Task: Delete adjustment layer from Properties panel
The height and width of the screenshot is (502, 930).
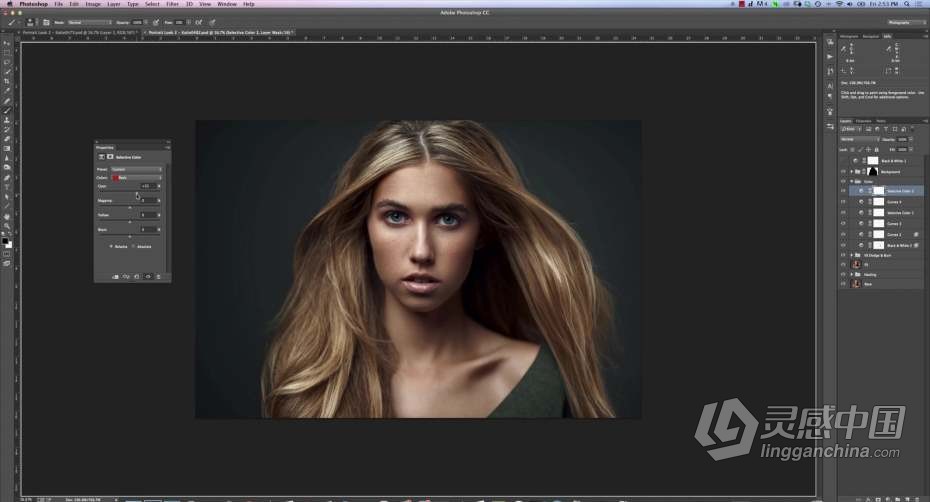Action: pyautogui.click(x=158, y=277)
